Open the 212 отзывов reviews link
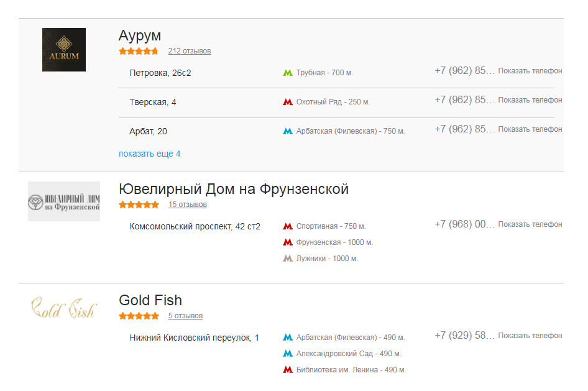588x391 pixels. [x=189, y=51]
